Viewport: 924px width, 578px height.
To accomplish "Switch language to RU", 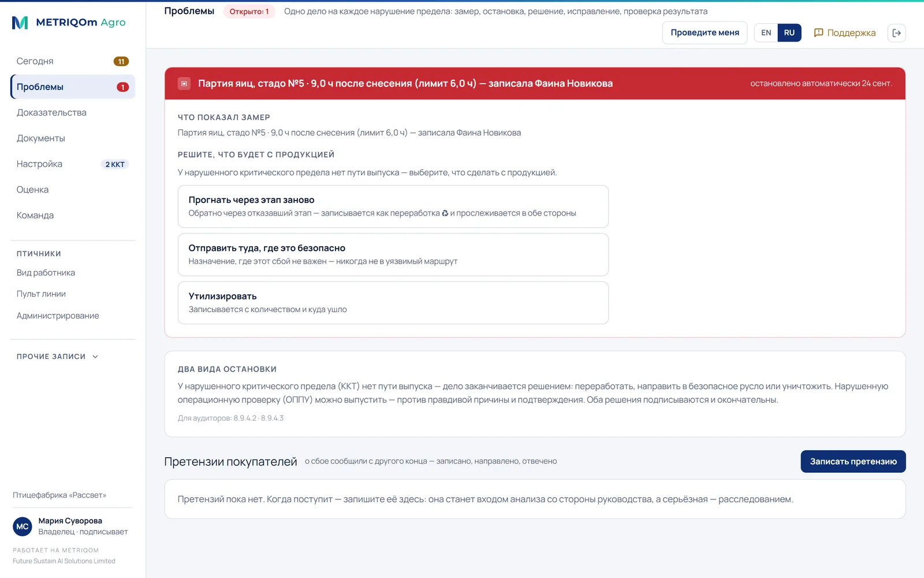I will (789, 33).
